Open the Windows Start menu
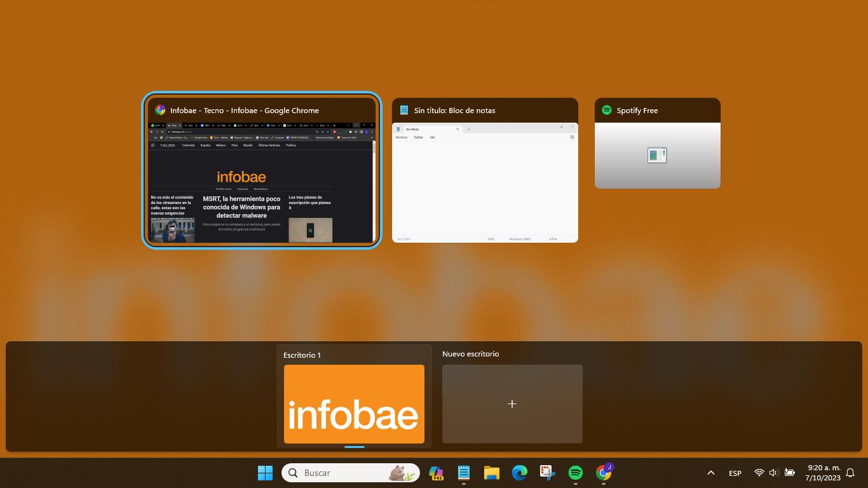Viewport: 868px width, 488px height. (x=265, y=473)
